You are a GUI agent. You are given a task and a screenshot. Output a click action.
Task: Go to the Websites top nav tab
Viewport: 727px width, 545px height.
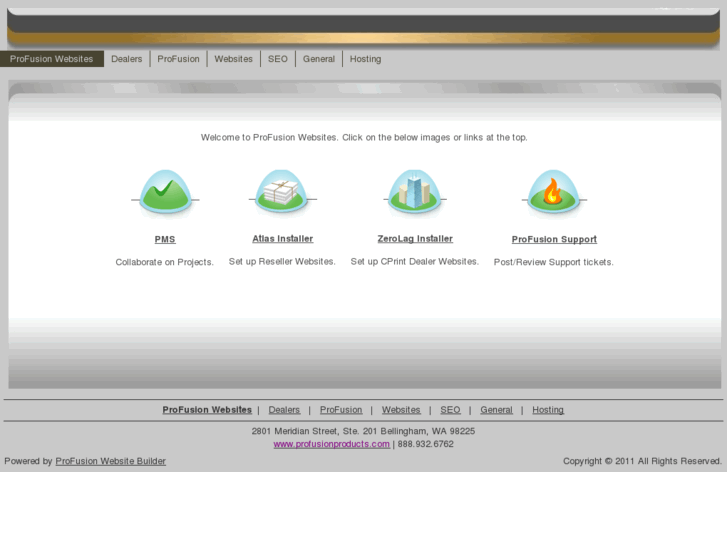233,59
